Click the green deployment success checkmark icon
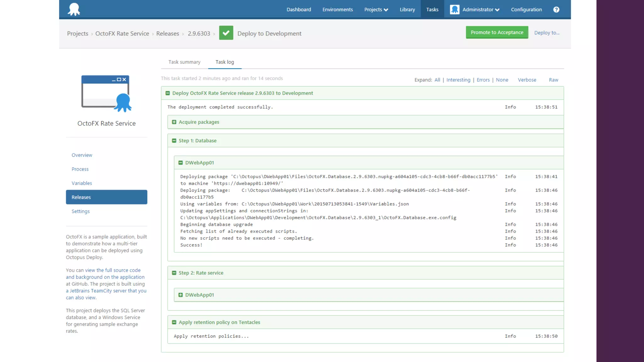 tap(226, 33)
